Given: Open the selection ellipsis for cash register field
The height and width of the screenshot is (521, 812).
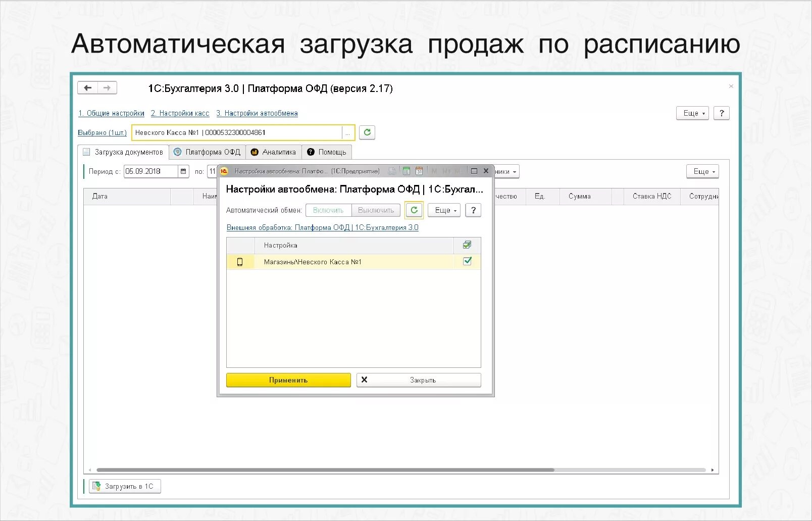Looking at the screenshot, I should coord(347,133).
